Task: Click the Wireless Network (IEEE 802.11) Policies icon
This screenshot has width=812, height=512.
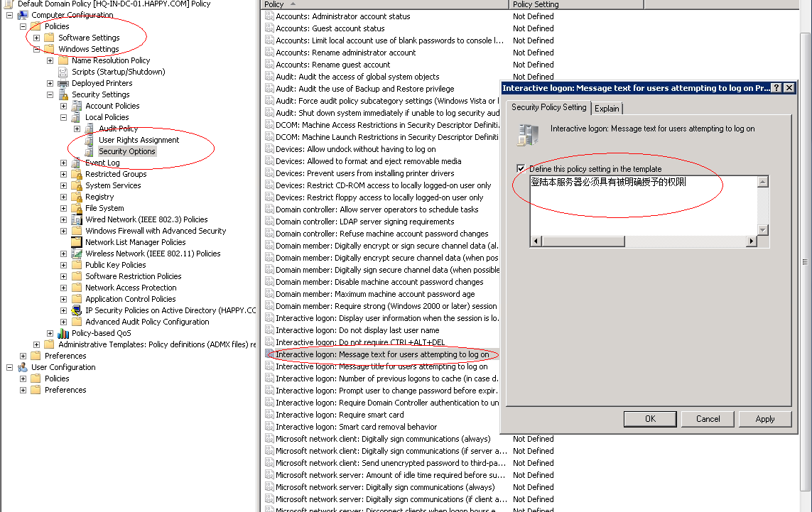Action: (77, 254)
